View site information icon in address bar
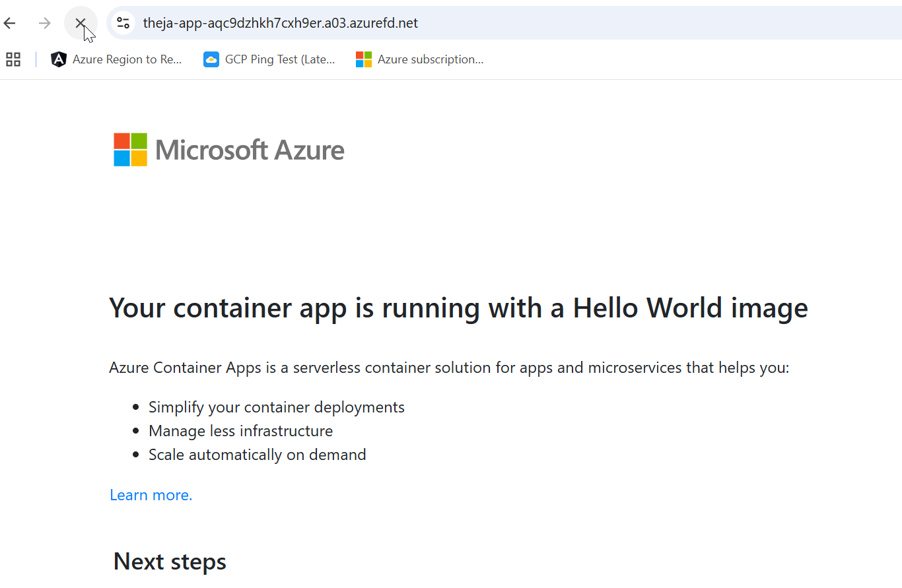 123,23
